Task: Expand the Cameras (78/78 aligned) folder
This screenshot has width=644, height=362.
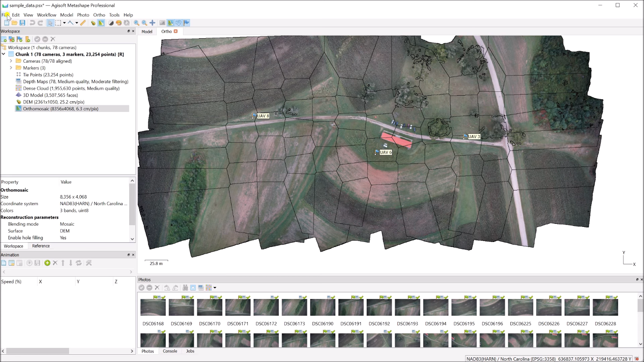Action: 11,61
